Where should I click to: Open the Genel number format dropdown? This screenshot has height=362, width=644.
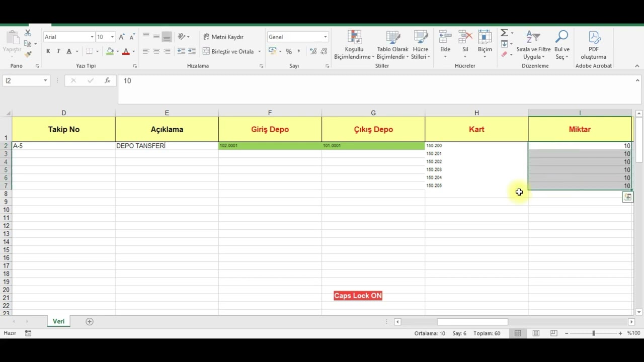(325, 37)
